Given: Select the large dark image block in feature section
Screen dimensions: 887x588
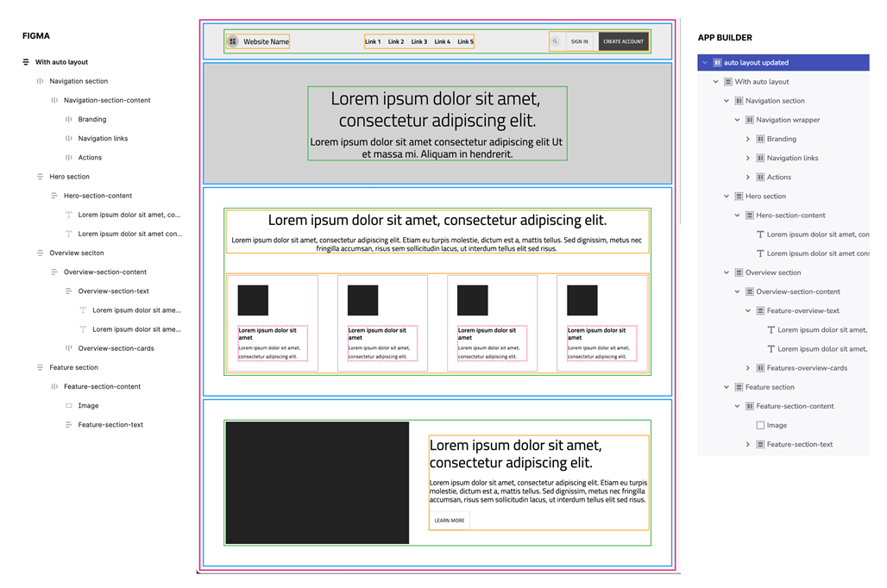Looking at the screenshot, I should pos(317,483).
